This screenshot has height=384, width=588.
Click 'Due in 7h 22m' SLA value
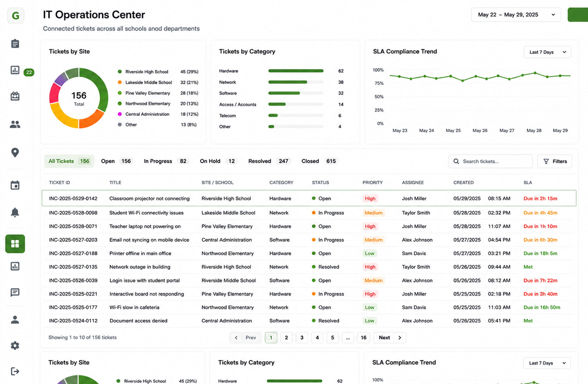540,280
